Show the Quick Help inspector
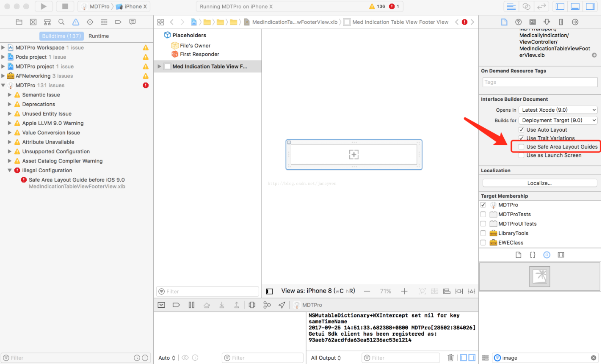 518,22
